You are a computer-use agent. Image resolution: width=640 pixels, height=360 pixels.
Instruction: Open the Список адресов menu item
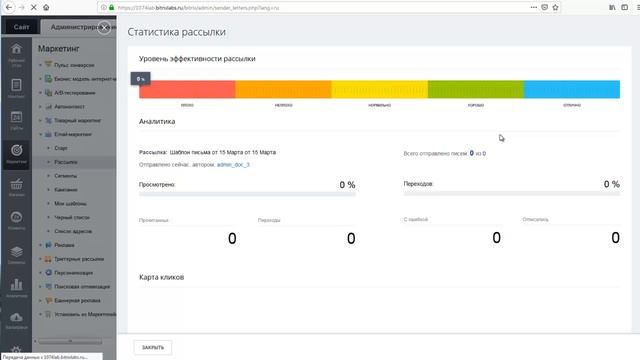(73, 231)
